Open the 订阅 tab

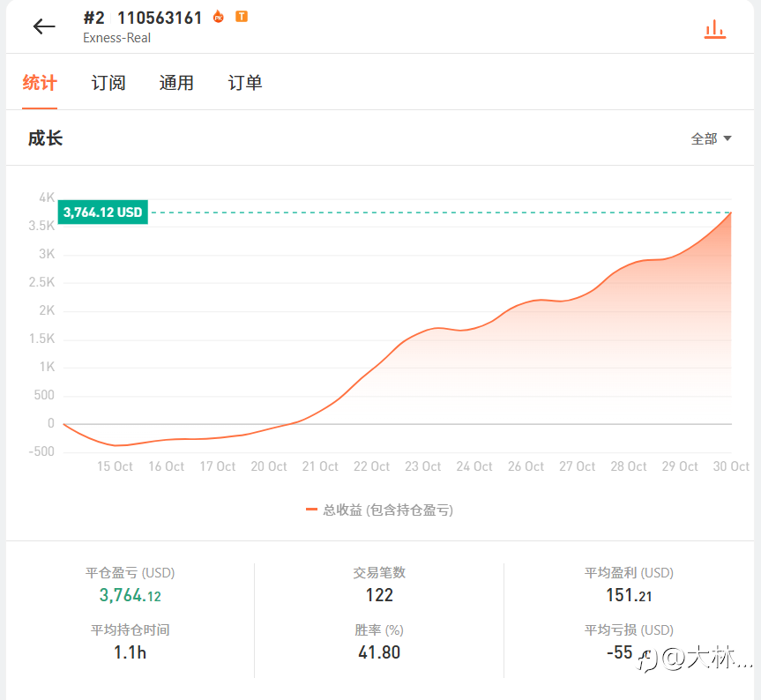point(108,83)
